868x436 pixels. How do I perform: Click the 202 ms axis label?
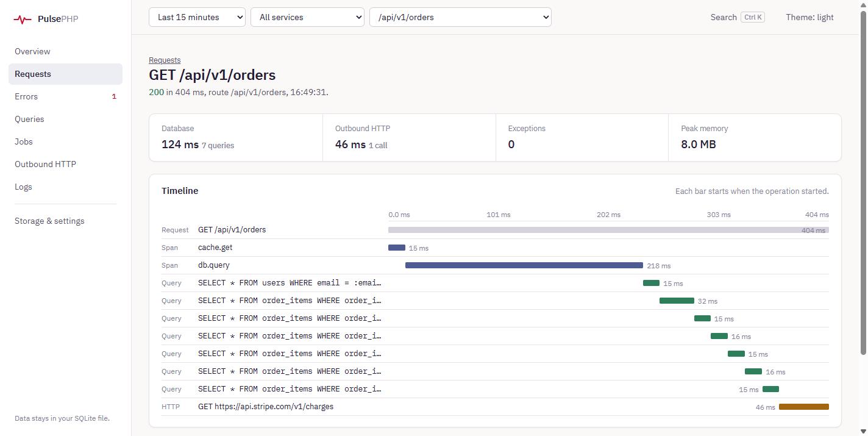pyautogui.click(x=608, y=215)
